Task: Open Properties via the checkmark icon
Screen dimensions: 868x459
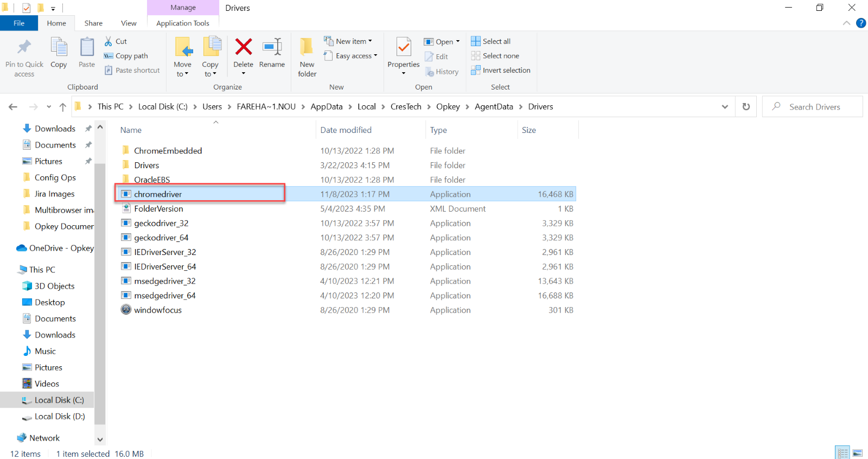Action: (x=404, y=47)
